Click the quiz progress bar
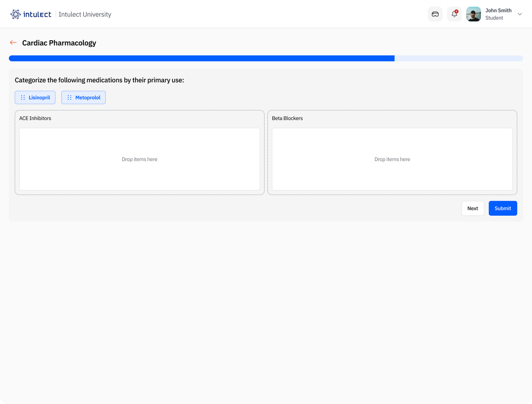 click(x=266, y=58)
